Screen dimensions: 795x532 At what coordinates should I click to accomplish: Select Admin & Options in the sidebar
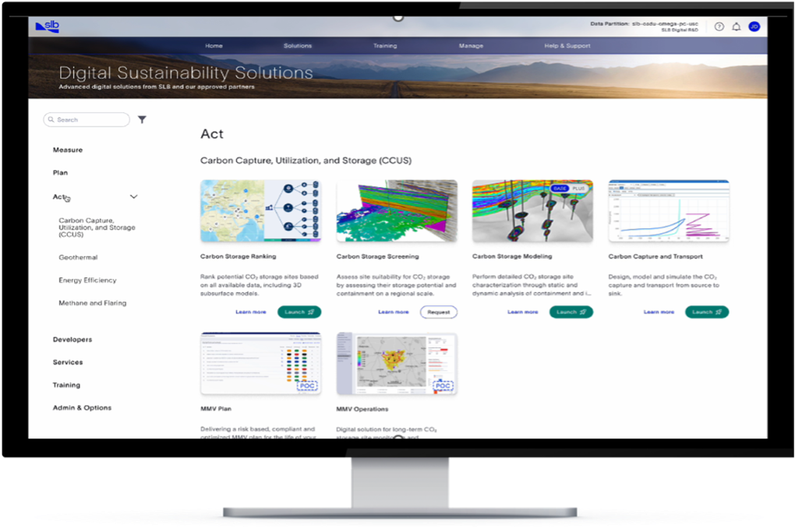point(82,408)
